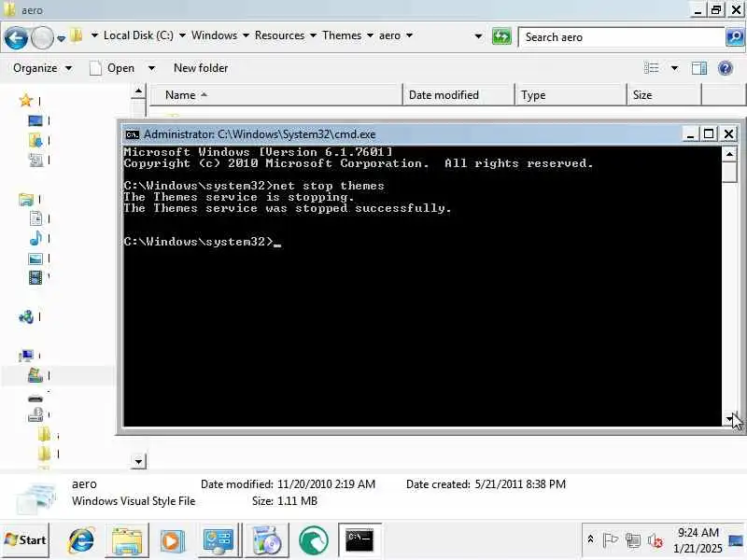Go back with the Explorer Back arrow
Screen dimensions: 747x560
16,37
